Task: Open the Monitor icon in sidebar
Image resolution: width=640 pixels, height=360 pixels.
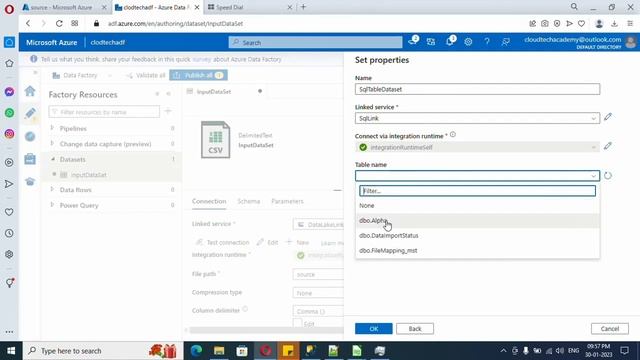Action: 30,136
